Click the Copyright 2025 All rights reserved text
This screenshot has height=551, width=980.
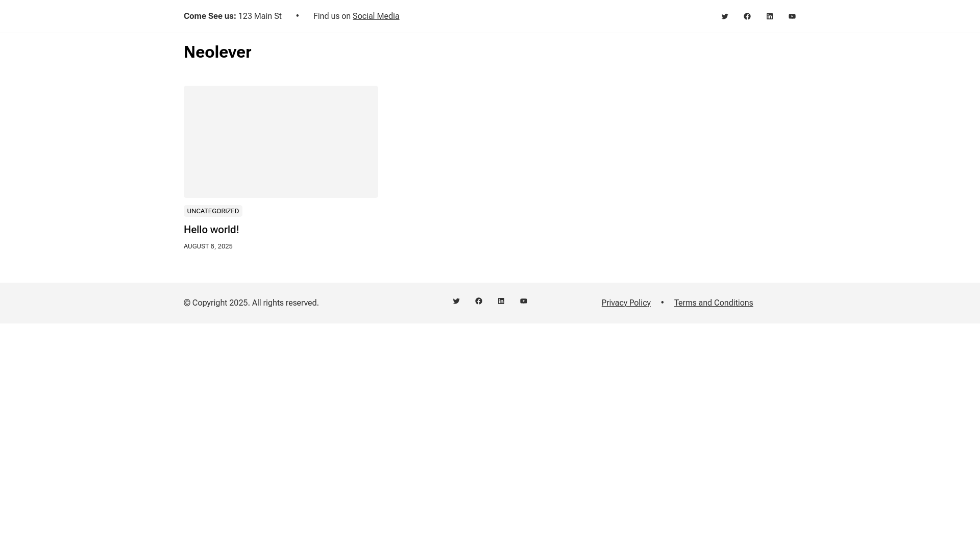coord(251,303)
